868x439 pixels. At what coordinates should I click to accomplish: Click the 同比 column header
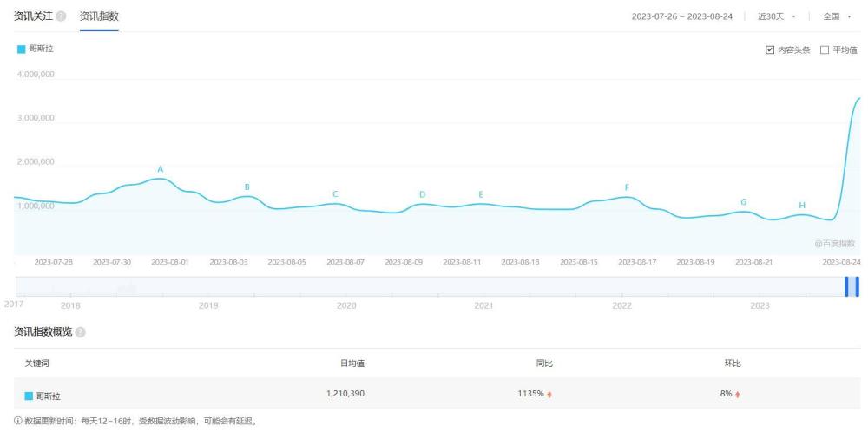(x=544, y=364)
